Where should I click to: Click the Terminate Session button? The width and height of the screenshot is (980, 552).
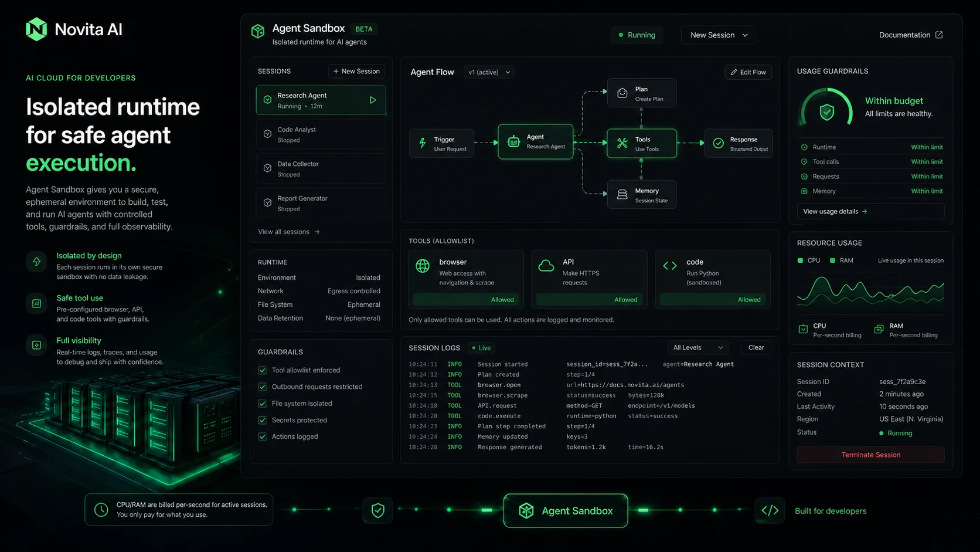click(870, 455)
